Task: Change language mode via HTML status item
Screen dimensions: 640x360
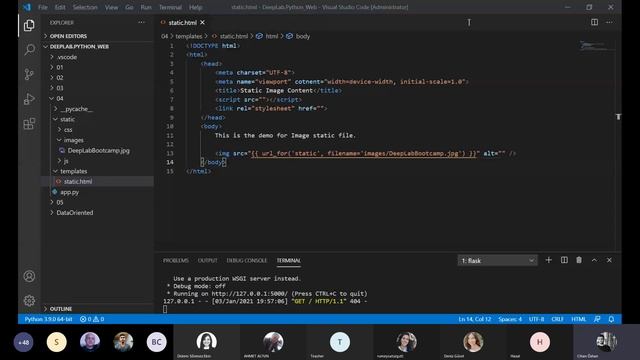Action: click(x=578, y=319)
